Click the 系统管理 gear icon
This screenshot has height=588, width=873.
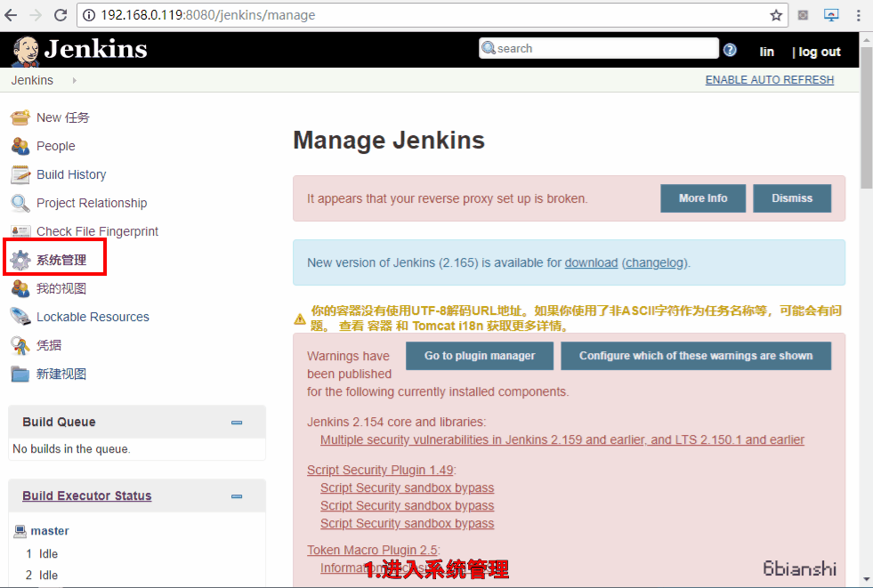click(x=20, y=260)
